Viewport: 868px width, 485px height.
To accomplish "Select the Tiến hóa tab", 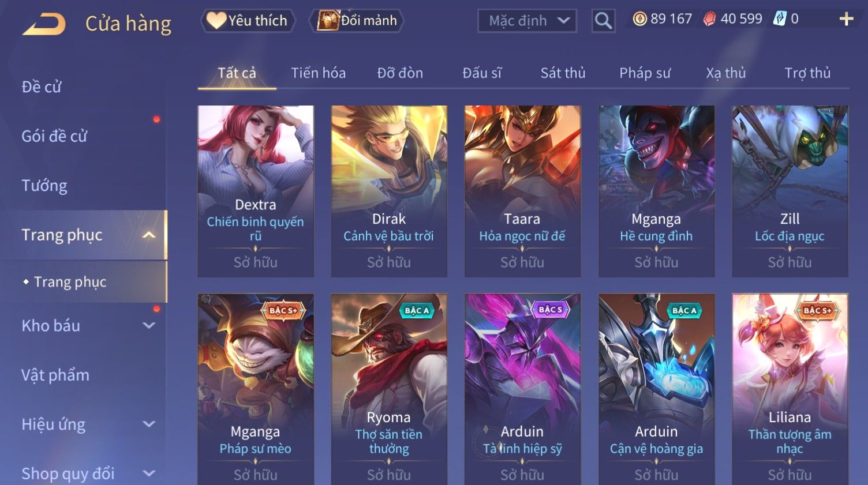I will point(318,73).
